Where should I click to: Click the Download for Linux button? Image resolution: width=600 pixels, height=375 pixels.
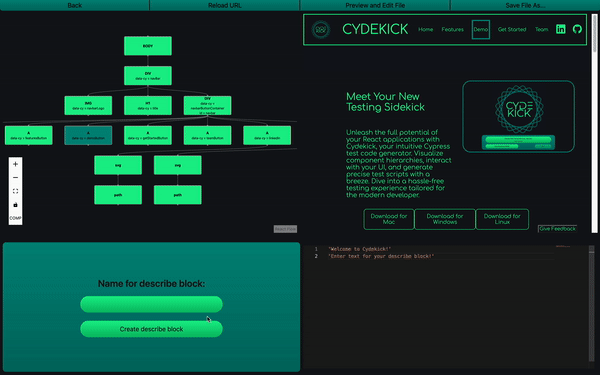point(502,219)
